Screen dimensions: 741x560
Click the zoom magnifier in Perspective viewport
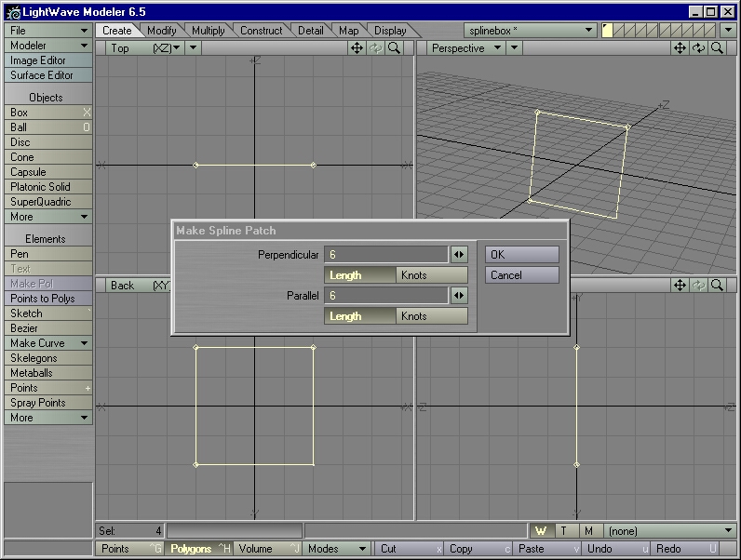pos(717,48)
